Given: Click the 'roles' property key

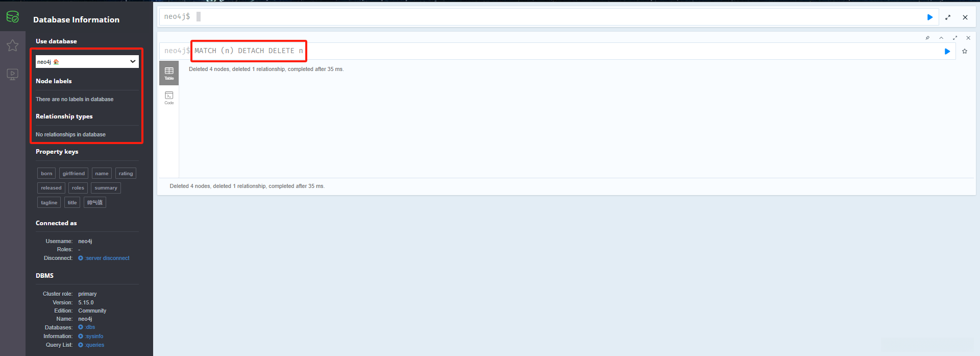Looking at the screenshot, I should coord(78,188).
